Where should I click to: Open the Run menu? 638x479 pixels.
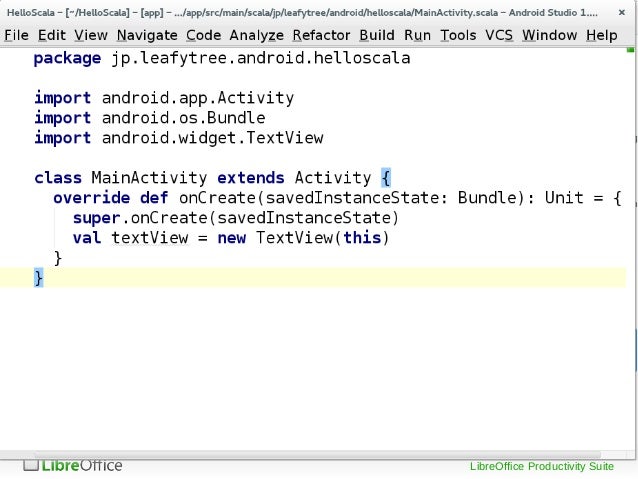pos(417,35)
